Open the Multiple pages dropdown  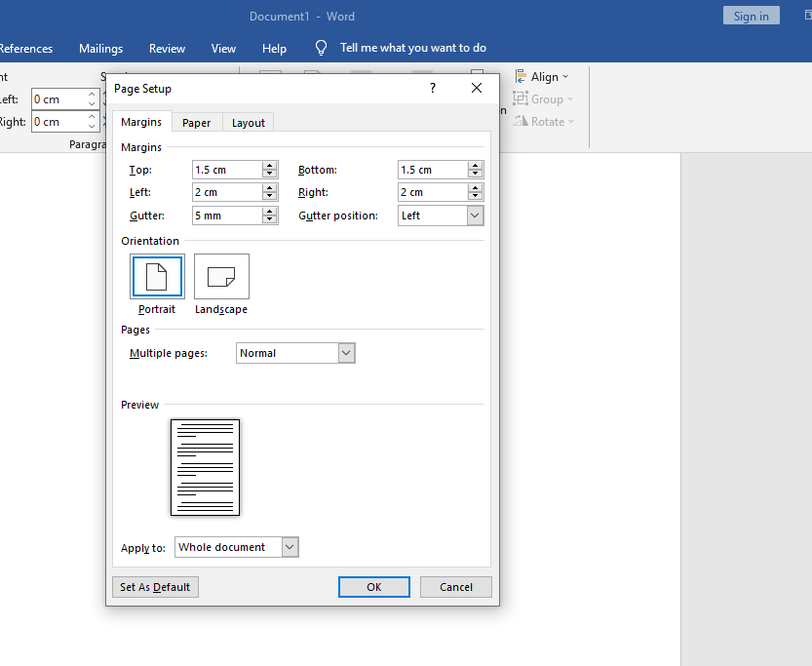(x=346, y=353)
